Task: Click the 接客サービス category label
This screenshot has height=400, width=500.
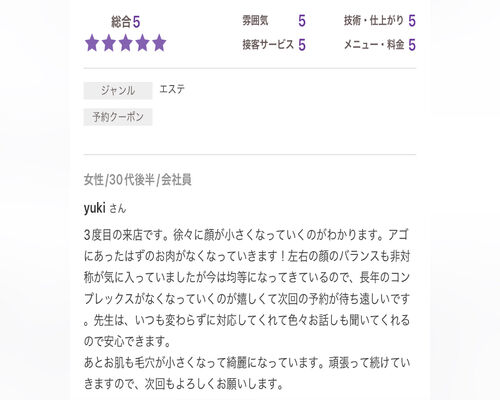Action: tap(268, 44)
